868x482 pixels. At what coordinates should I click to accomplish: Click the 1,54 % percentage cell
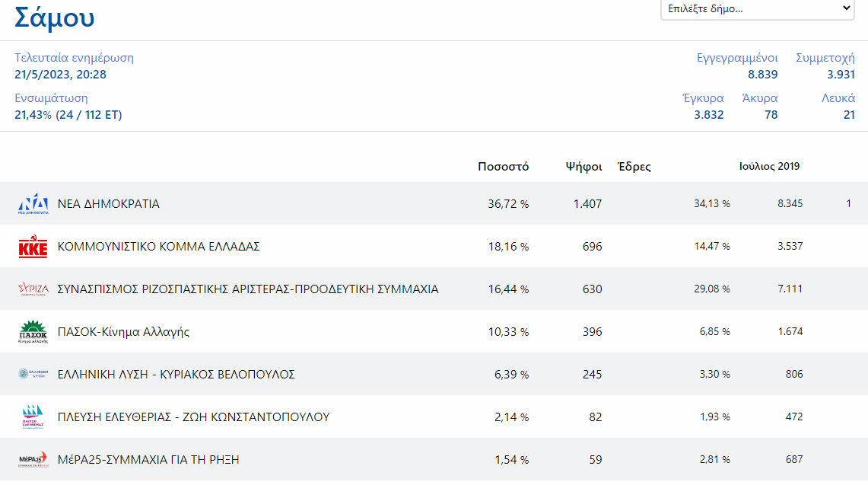511,460
